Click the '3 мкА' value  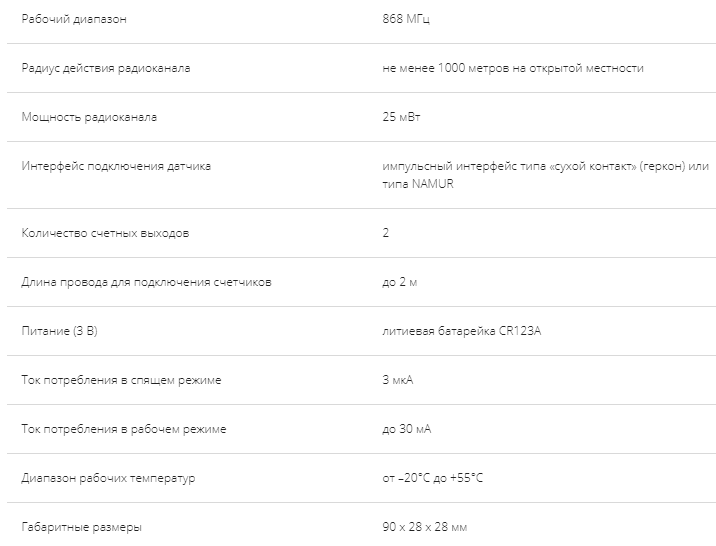coord(398,380)
